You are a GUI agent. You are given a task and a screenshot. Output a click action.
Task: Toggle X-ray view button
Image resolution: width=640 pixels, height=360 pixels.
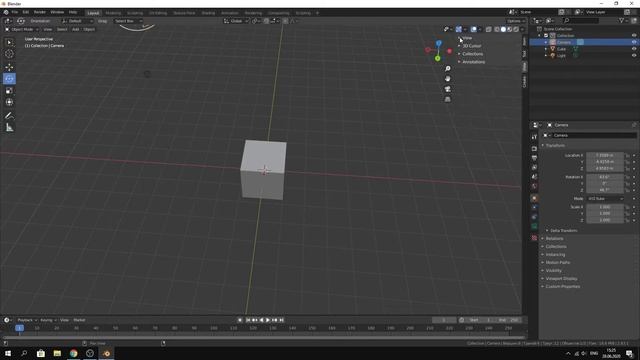tap(489, 29)
